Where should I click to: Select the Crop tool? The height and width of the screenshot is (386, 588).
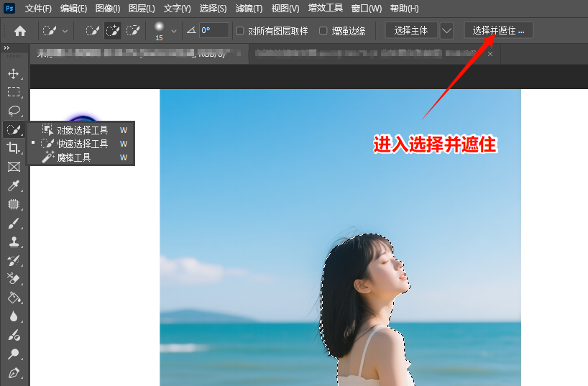tap(14, 148)
